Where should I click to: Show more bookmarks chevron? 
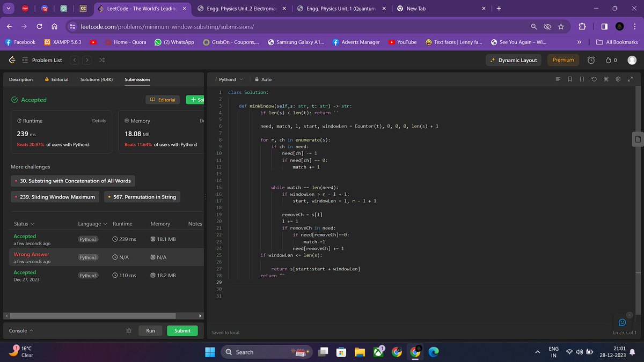point(579,42)
